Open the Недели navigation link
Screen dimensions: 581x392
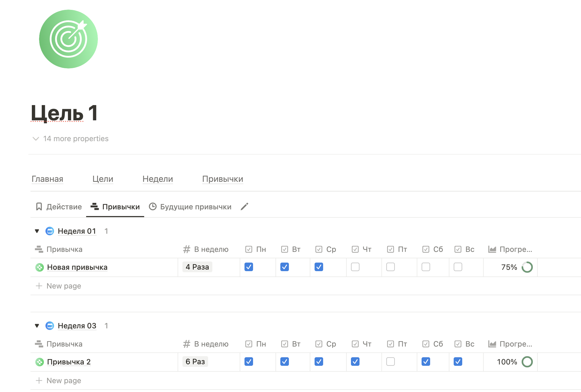(x=158, y=179)
